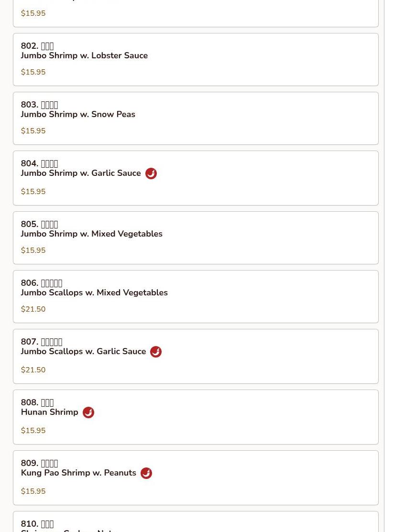Screen dimensions: 394x532
Task: Choose the Hunan Shrimp menu item
Action: point(196,417)
